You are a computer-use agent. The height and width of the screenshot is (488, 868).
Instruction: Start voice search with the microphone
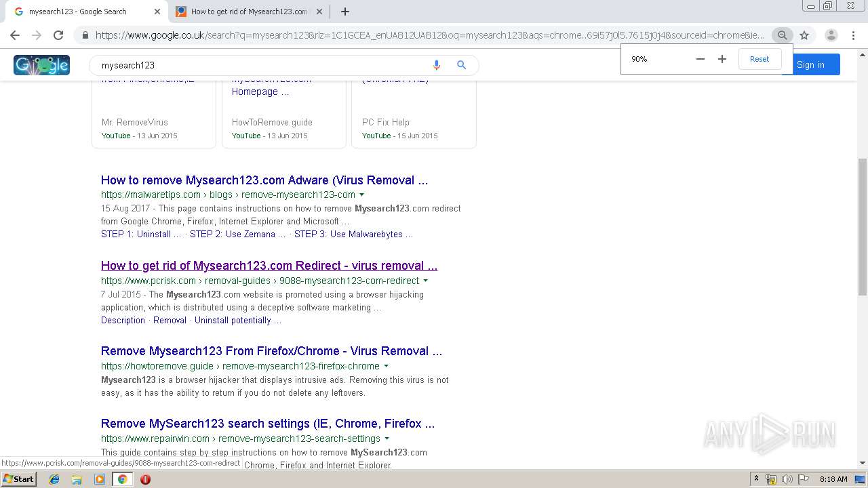[437, 65]
